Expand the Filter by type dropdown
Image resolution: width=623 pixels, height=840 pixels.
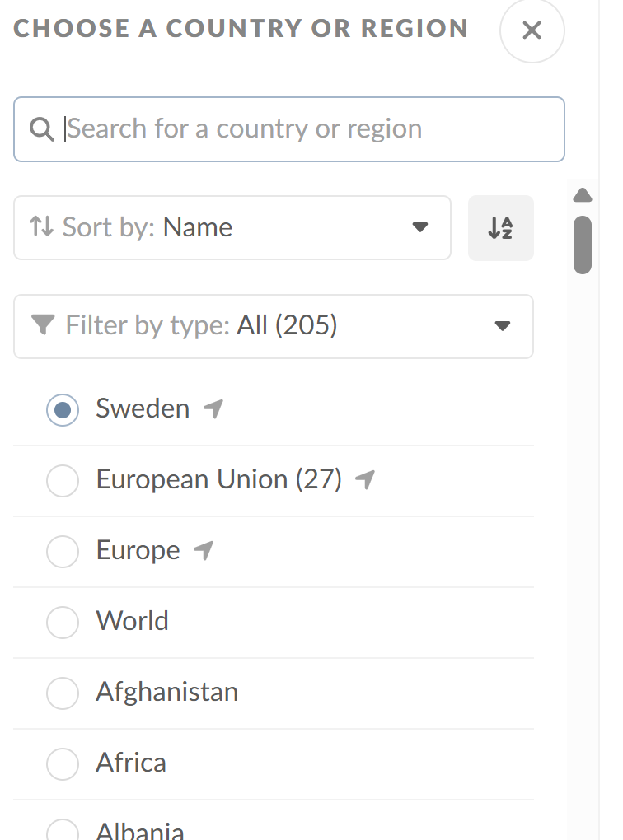pyautogui.click(x=273, y=326)
